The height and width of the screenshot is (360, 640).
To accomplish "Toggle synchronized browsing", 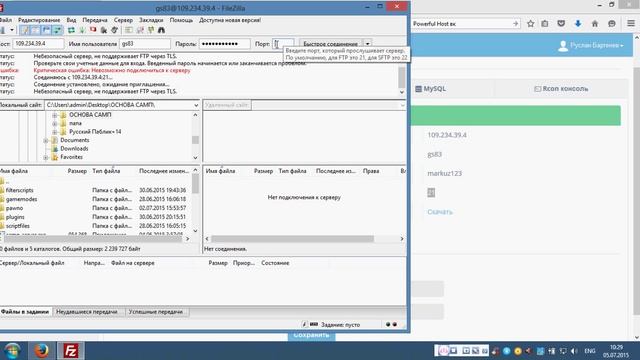I will 151,30.
